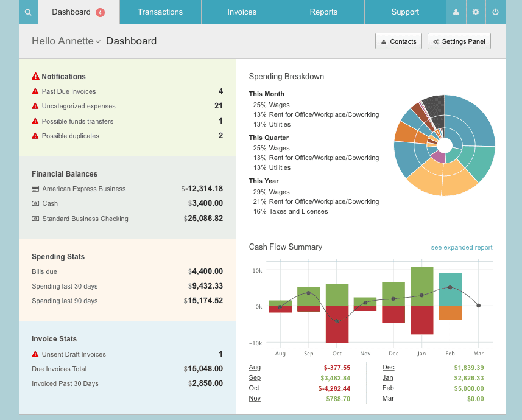Click the Cash account money icon
Viewport: 522px width, 420px height.
point(35,203)
